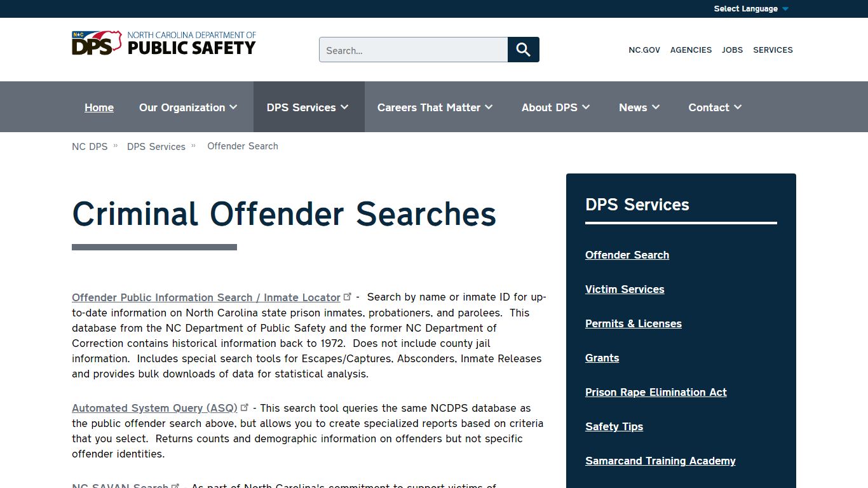Open the NC DPS Public Safety logo
The width and height of the screenshot is (868, 488).
click(164, 43)
